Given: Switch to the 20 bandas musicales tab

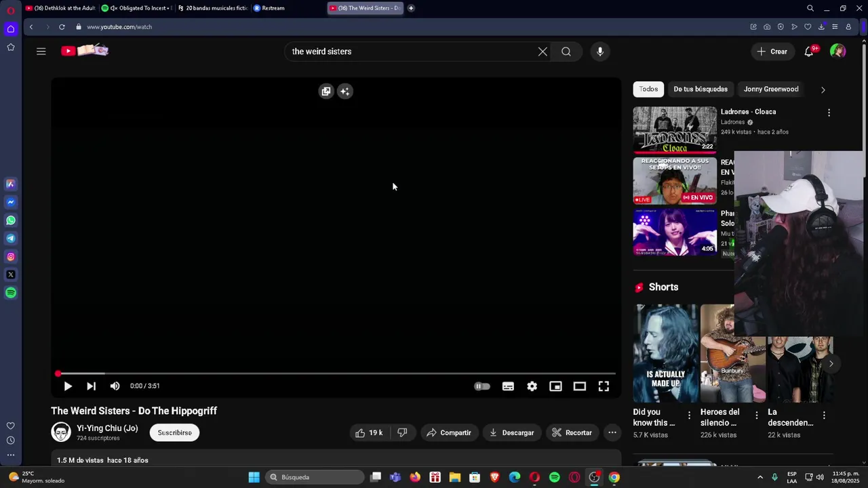Looking at the screenshot, I should pyautogui.click(x=212, y=8).
